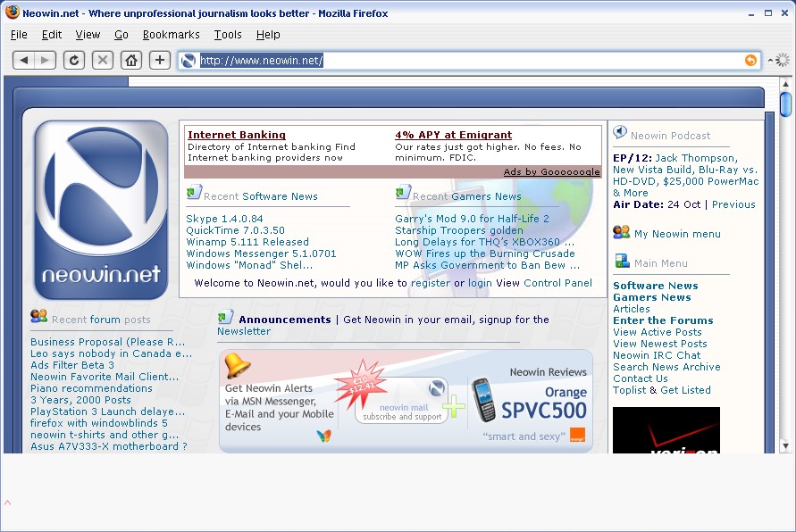Viewport: 796px width, 532px height.
Task: Reload the page with the refresh icon
Action: (73, 61)
